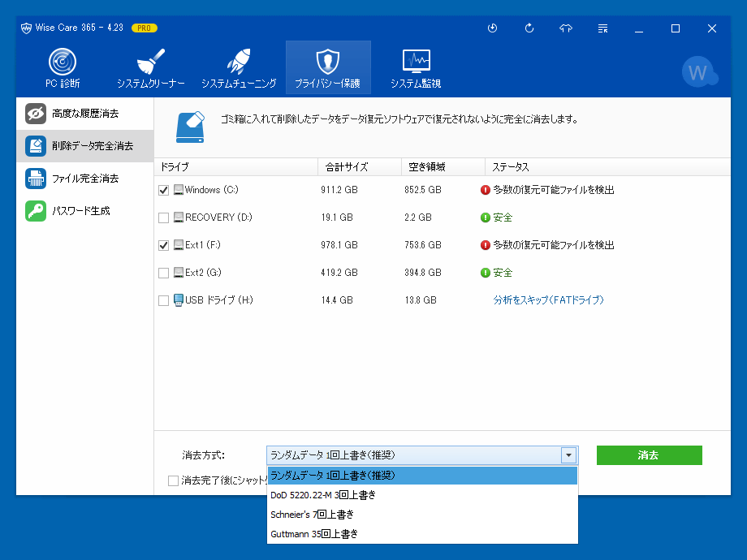Uncheck the Ext1 (F:) drive checkbox
The height and width of the screenshot is (560, 747).
(x=163, y=245)
